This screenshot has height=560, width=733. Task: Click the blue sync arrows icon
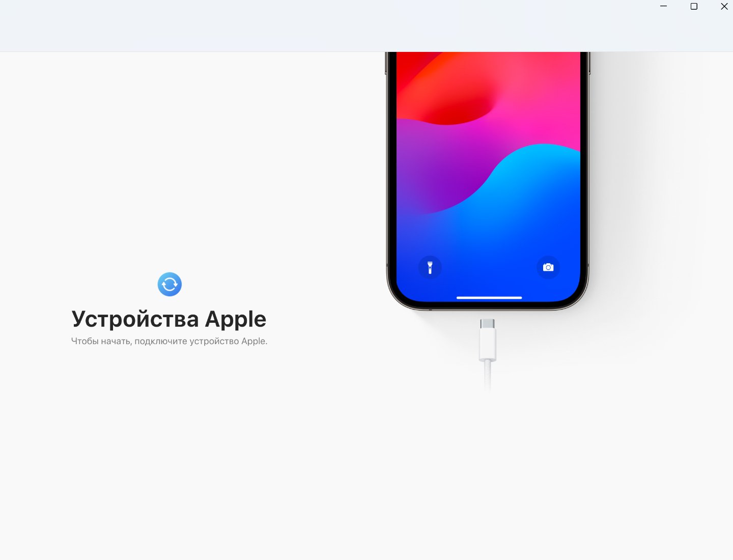click(x=170, y=284)
